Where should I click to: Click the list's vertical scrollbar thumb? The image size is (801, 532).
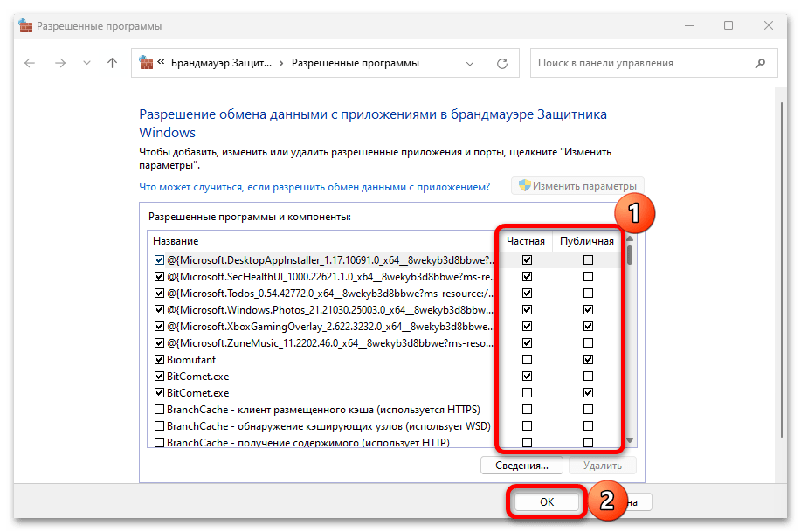630,255
